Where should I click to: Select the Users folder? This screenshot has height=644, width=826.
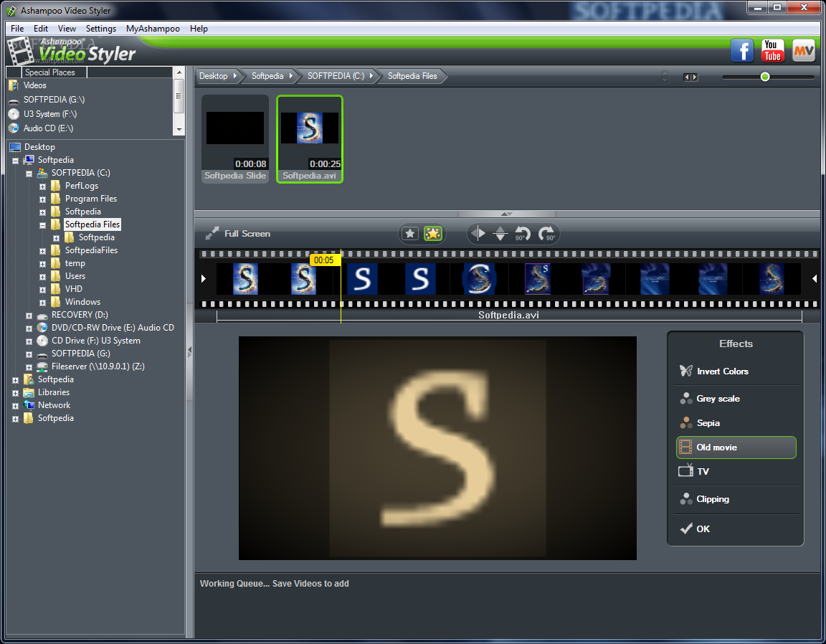tap(75, 276)
